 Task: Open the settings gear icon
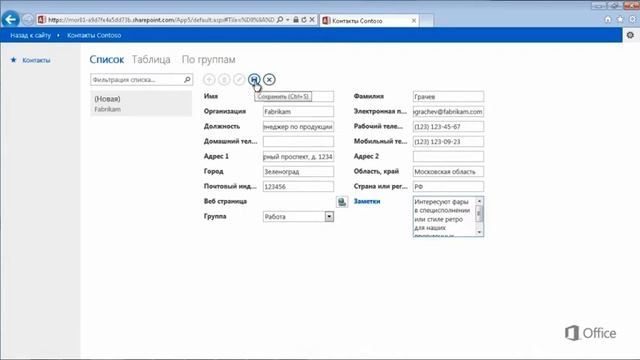630,35
